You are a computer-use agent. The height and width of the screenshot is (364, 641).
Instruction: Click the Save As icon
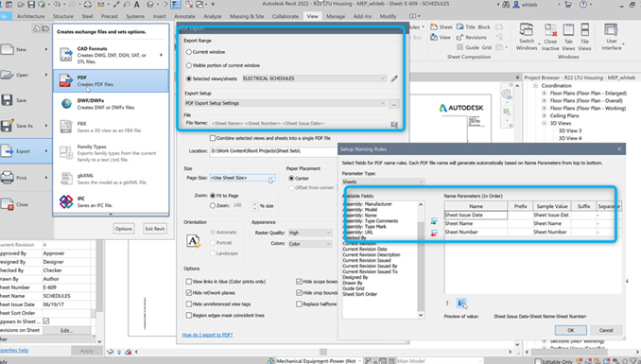(7, 126)
